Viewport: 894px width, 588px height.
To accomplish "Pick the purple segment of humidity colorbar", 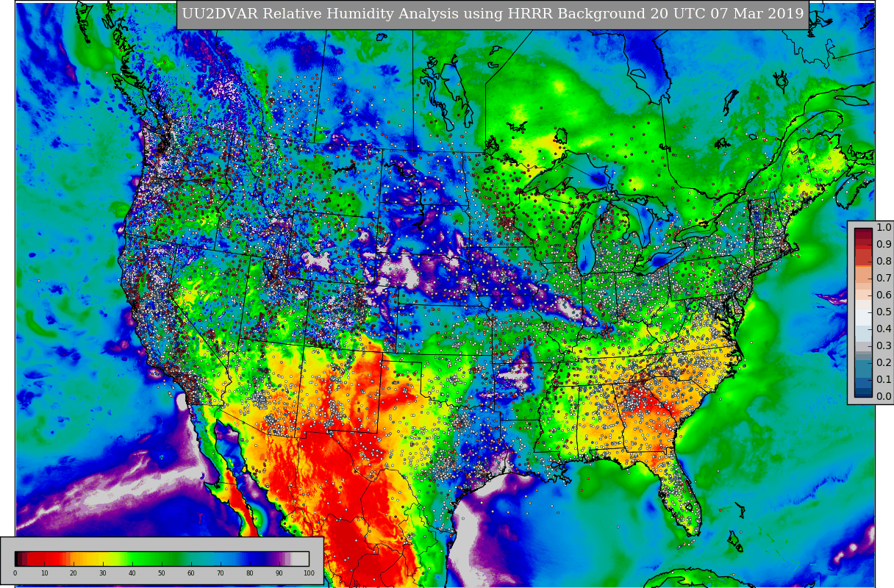I will [278, 559].
